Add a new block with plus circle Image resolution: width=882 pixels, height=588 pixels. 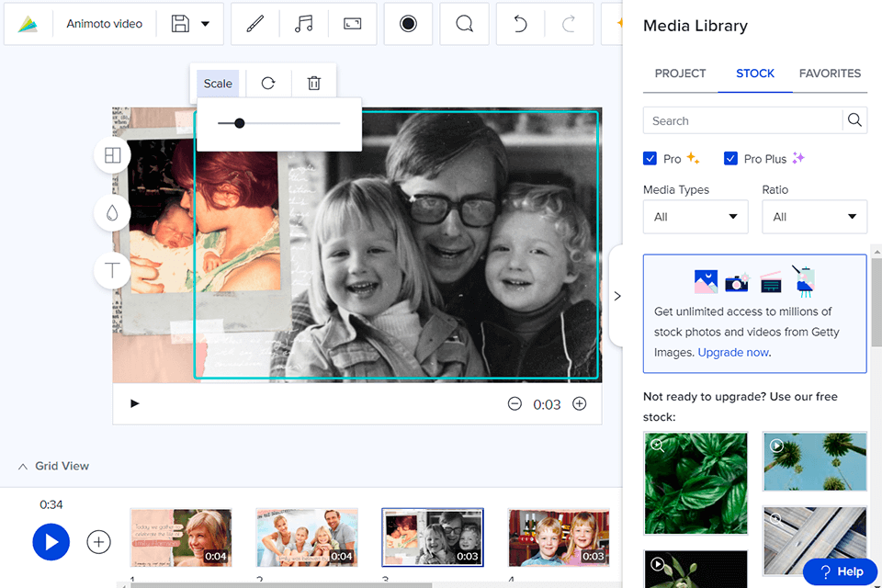(98, 542)
